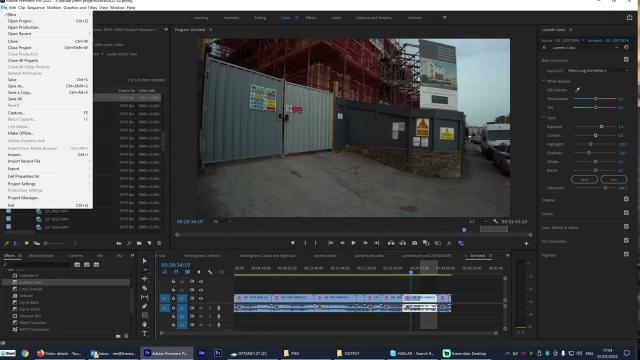Click the Add Marker button under Program monitor

coord(292,243)
